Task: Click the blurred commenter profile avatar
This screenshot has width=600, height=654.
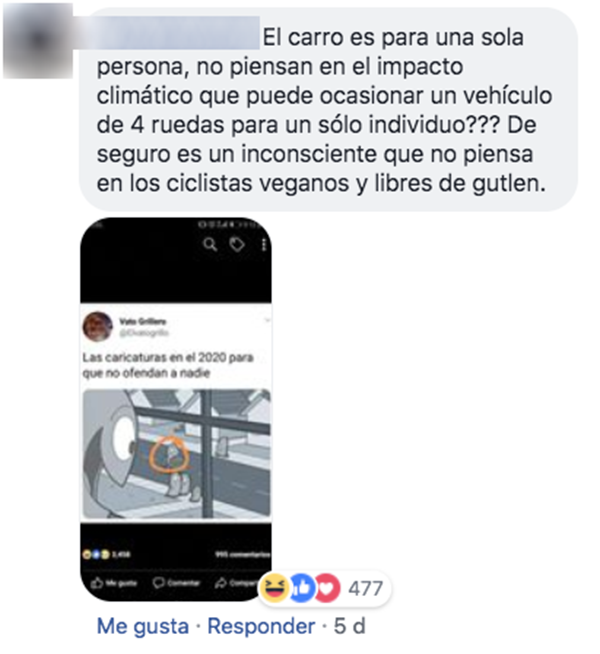Action: click(x=38, y=41)
